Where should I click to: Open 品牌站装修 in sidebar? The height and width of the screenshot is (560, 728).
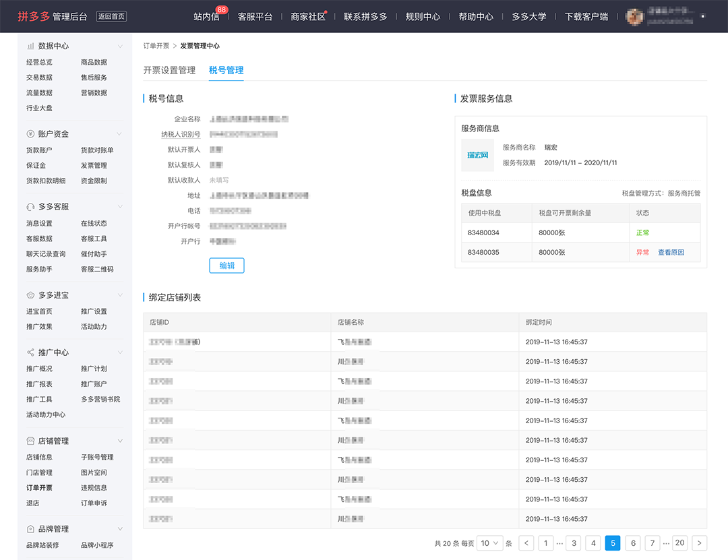pyautogui.click(x=42, y=545)
